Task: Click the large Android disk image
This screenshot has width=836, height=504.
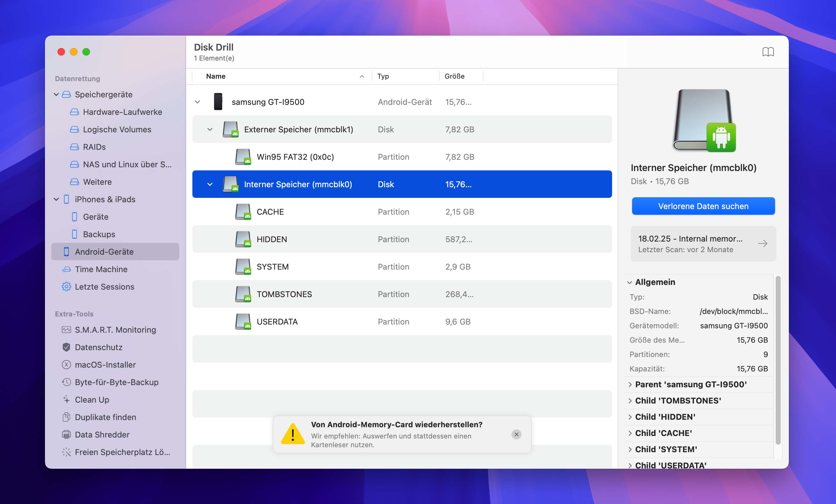Action: 704,121
